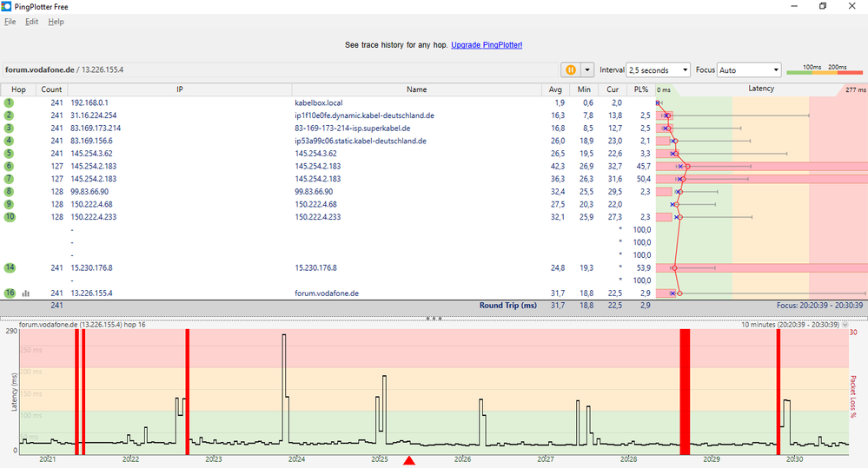The image size is (868, 468).
Task: Toggle the timeline graph icon on hop 16
Action: (25, 293)
